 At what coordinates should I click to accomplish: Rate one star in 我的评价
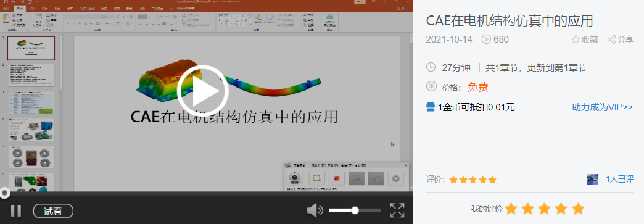[x=511, y=209]
